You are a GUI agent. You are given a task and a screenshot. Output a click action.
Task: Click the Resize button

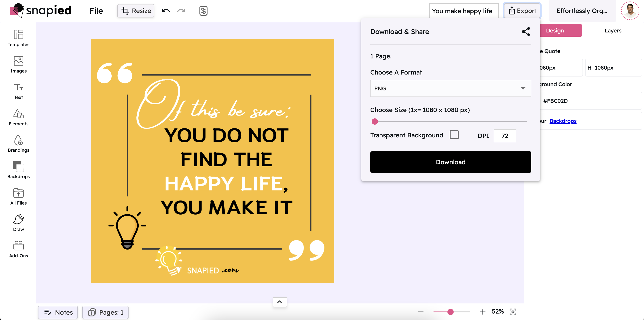click(136, 11)
